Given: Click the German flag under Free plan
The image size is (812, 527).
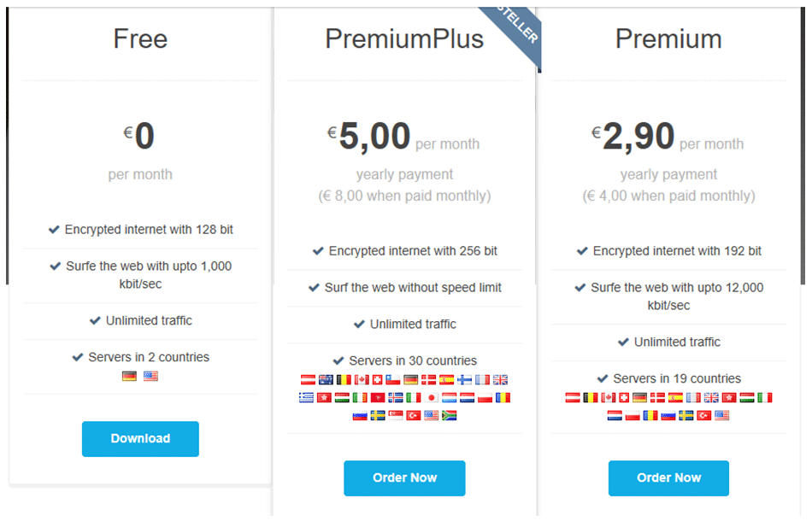Looking at the screenshot, I should point(129,377).
